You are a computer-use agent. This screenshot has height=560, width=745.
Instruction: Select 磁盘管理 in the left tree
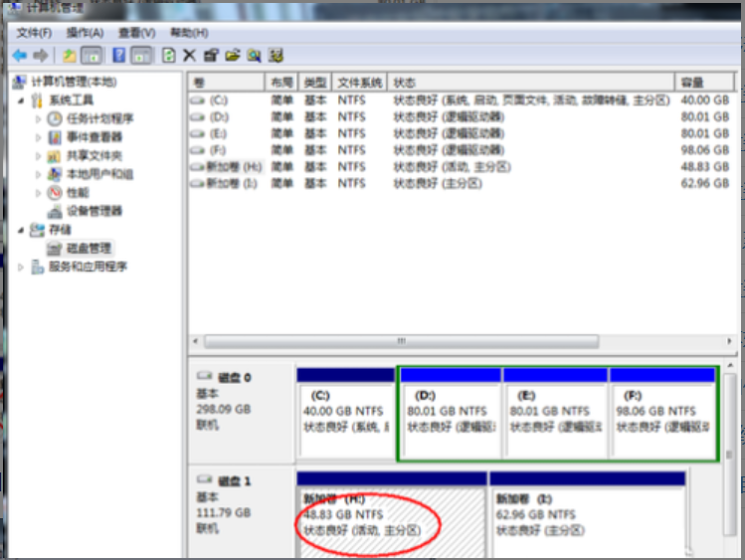coord(90,248)
